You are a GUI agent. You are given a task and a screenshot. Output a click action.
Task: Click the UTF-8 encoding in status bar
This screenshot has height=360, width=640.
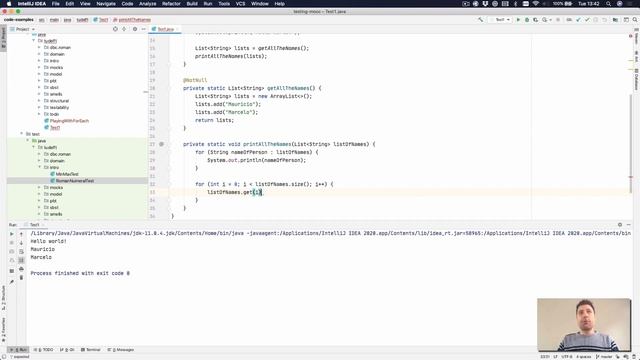tap(567, 357)
